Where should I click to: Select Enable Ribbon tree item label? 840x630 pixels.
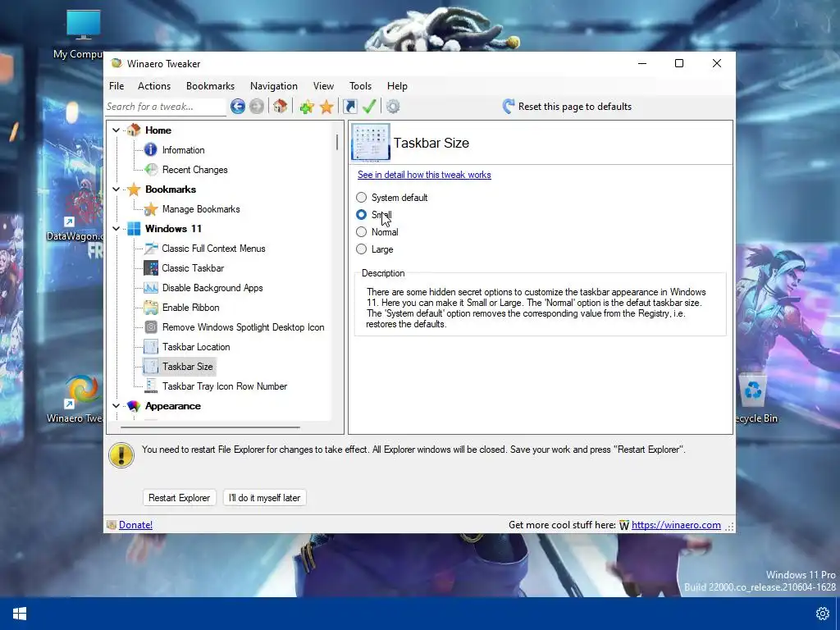pyautogui.click(x=190, y=308)
